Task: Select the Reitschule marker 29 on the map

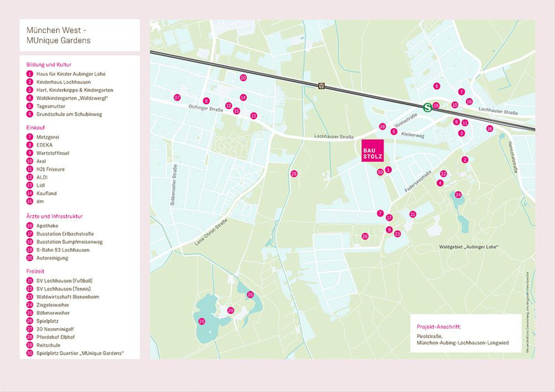Action: [231, 310]
